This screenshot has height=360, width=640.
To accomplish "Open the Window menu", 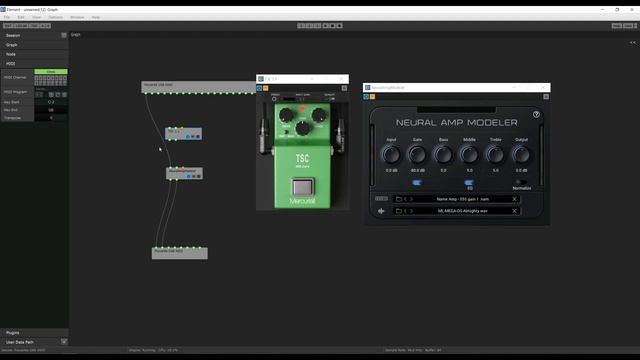I will pyautogui.click(x=77, y=17).
